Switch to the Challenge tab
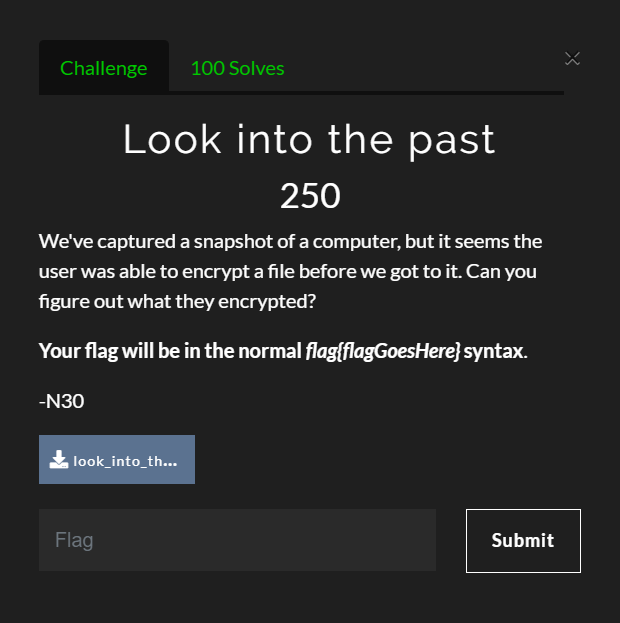This screenshot has width=620, height=623. pos(104,68)
